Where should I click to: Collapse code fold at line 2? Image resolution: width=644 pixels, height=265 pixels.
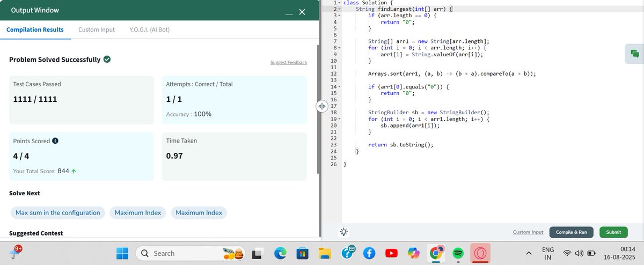340,10
